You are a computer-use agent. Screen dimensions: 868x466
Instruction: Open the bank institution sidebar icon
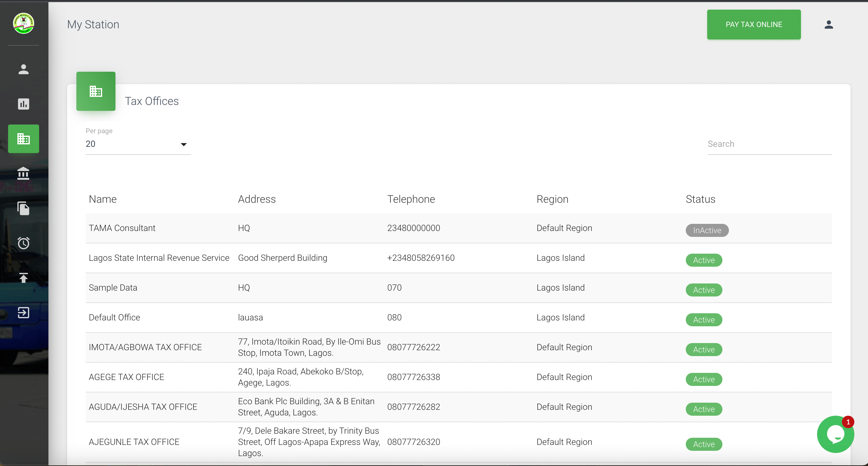click(23, 174)
